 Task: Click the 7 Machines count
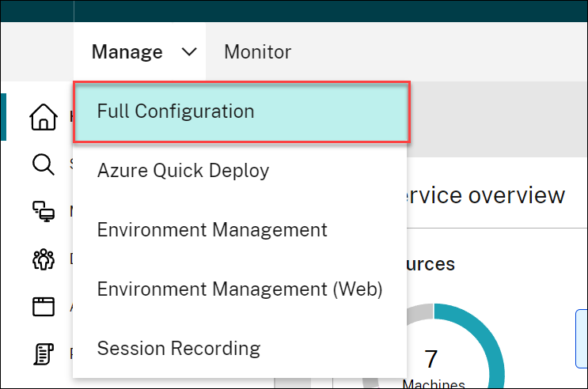[x=431, y=361]
